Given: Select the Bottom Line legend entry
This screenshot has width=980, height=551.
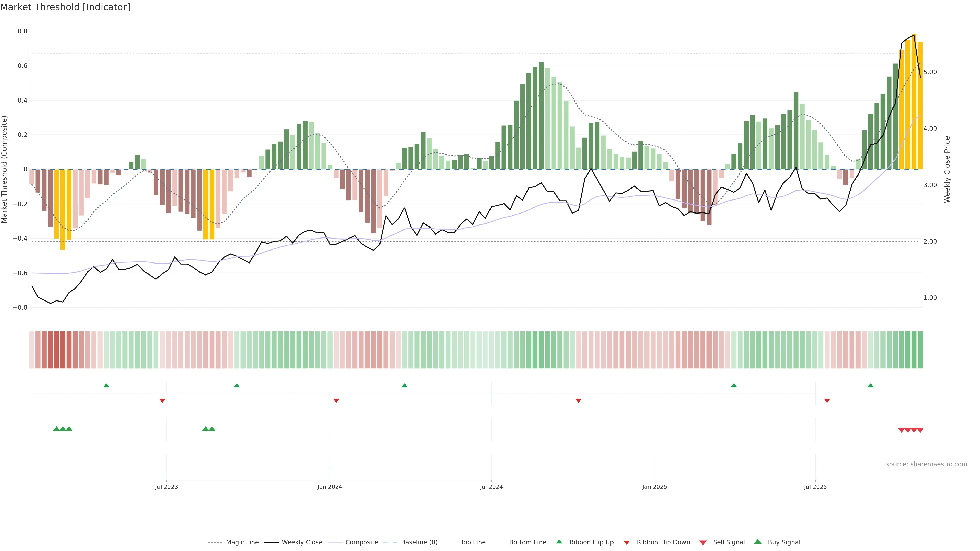Looking at the screenshot, I should [527, 542].
